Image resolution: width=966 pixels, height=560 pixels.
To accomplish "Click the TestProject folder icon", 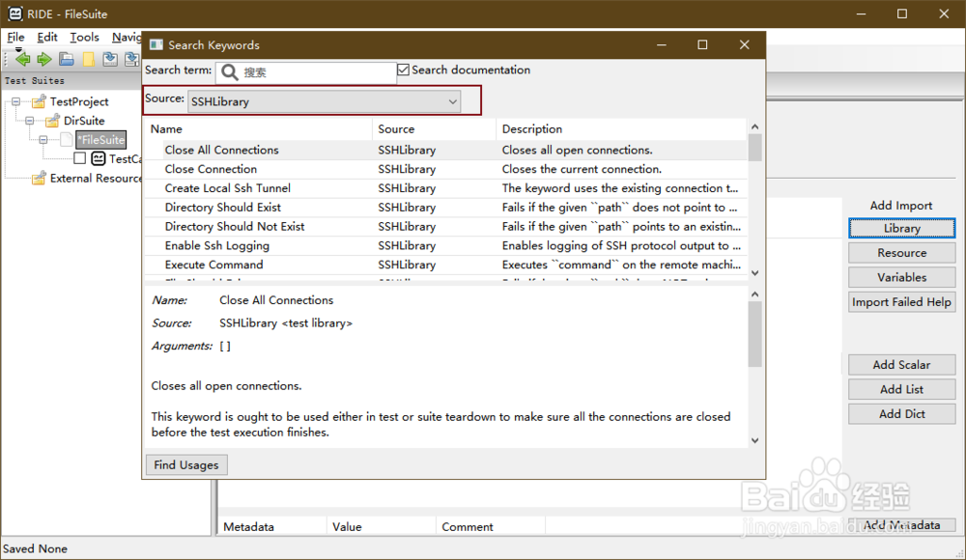I will point(39,101).
